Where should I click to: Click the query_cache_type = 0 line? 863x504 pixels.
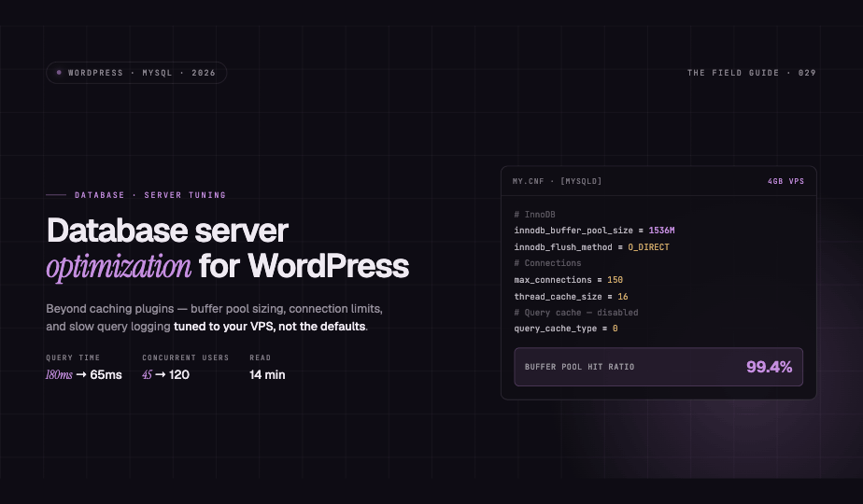point(566,329)
